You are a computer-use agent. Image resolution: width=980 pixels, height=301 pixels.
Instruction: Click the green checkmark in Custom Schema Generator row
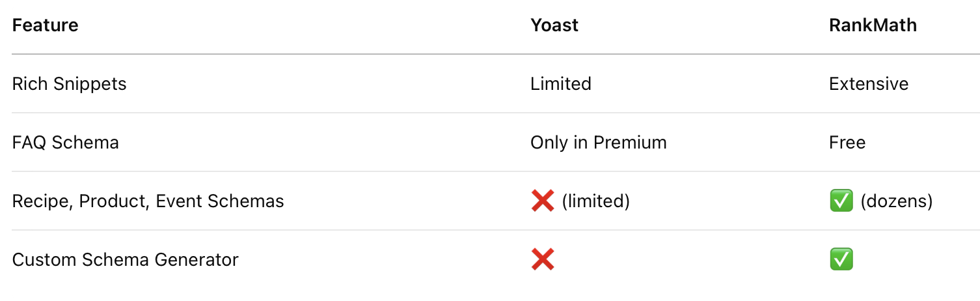841,260
